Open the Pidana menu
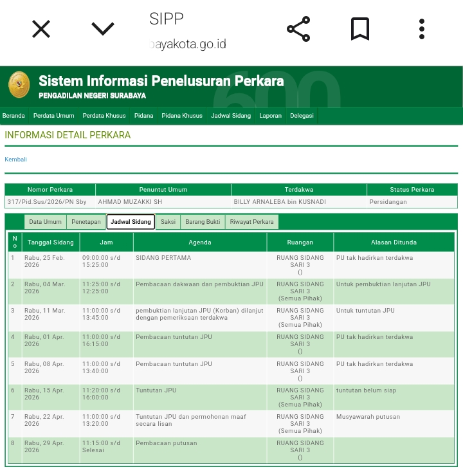The height and width of the screenshot is (476, 463). [x=143, y=116]
